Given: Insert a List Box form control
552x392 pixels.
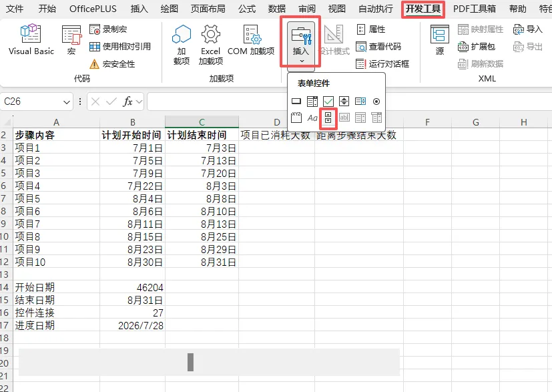Looking at the screenshot, I should (x=360, y=102).
